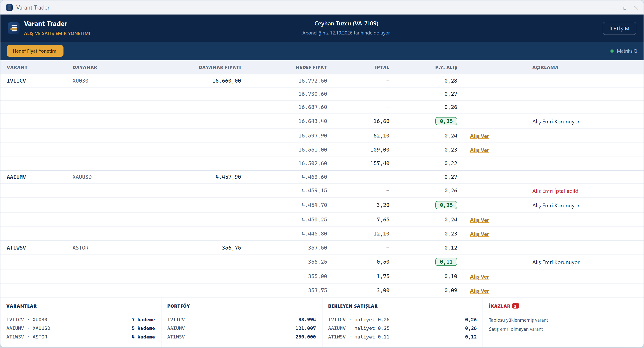Click 'AT1WSV · maliyet 0,11' pending sale
The width and height of the screenshot is (644, 348).
pyautogui.click(x=359, y=337)
